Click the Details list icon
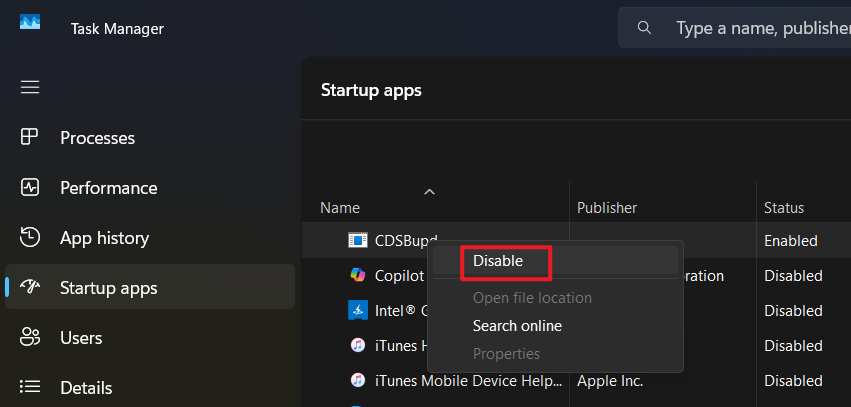The image size is (851, 407). coord(29,387)
